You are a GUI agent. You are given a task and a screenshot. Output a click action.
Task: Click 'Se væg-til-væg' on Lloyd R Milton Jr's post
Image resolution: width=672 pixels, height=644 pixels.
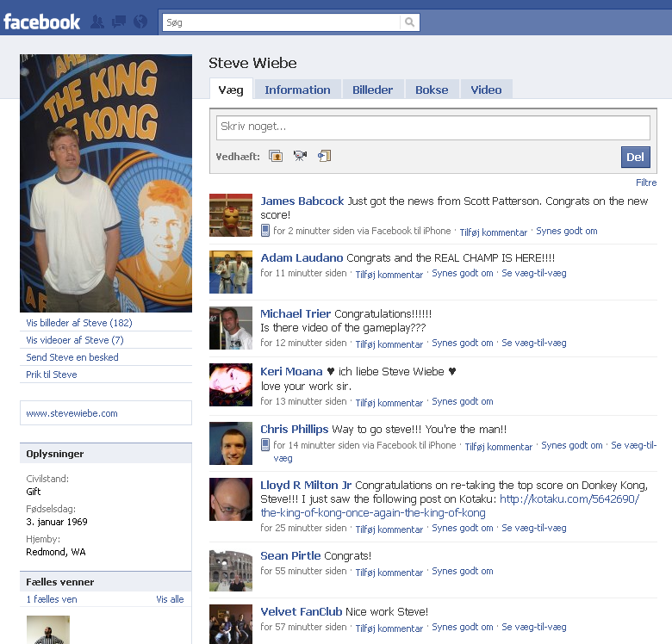click(x=534, y=528)
